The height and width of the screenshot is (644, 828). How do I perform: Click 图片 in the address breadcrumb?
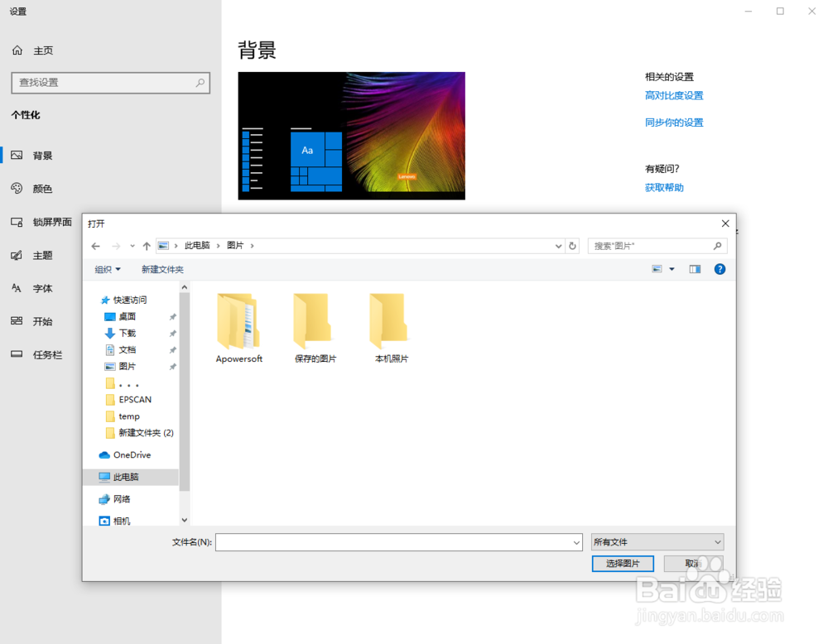pyautogui.click(x=235, y=246)
